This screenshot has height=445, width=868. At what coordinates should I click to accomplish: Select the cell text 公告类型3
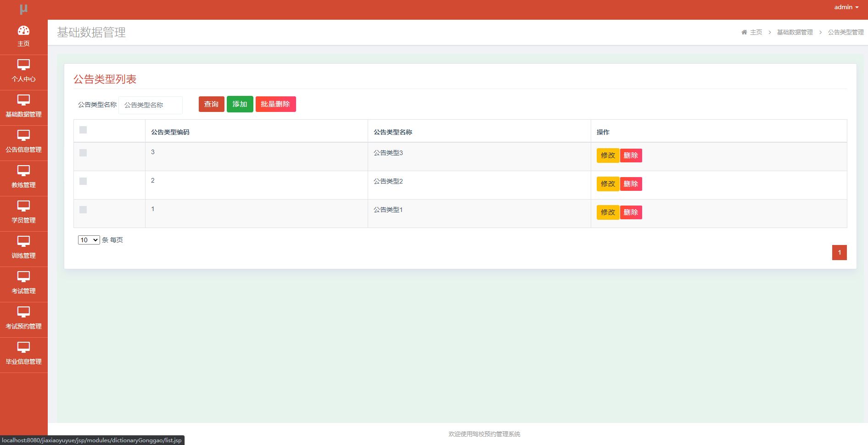[x=388, y=153]
